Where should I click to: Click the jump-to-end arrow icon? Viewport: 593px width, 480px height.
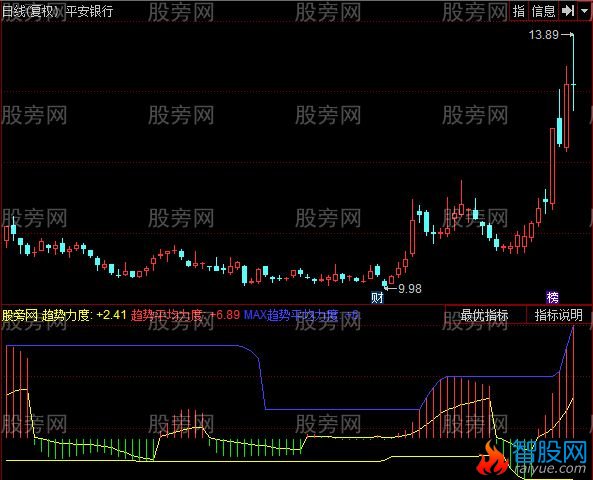[568, 11]
